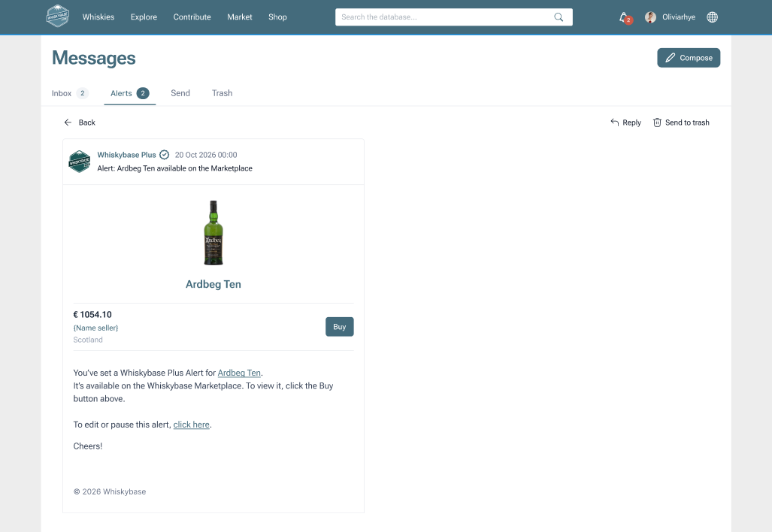Click the Cheers! text
The width and height of the screenshot is (772, 532).
pos(88,446)
